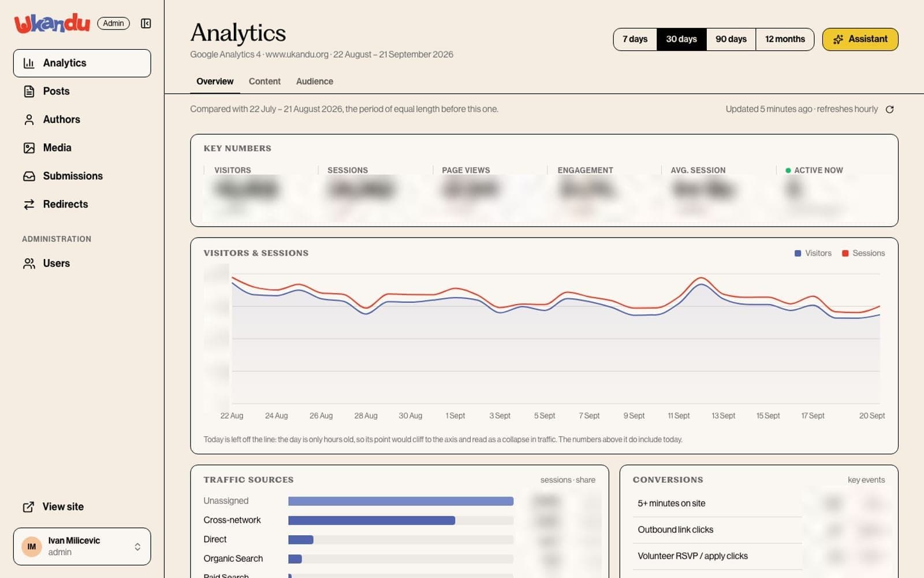Screen dimensions: 924x578
Task: Open Media via its image icon
Action: pos(29,148)
